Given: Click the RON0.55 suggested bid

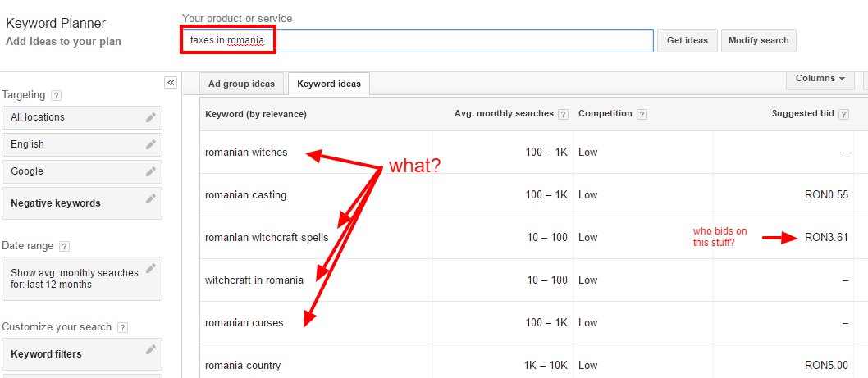Looking at the screenshot, I should click(x=826, y=195).
